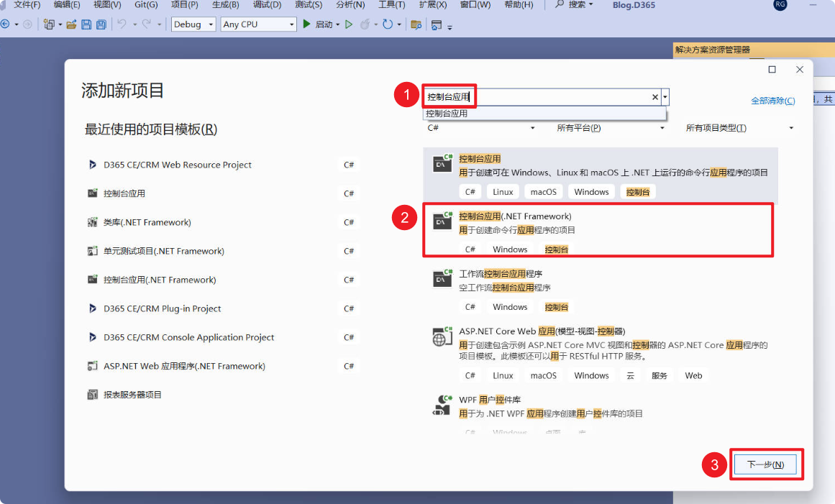Click the 下一步(N) button
Image resolution: width=835 pixels, height=504 pixels.
[x=765, y=464]
